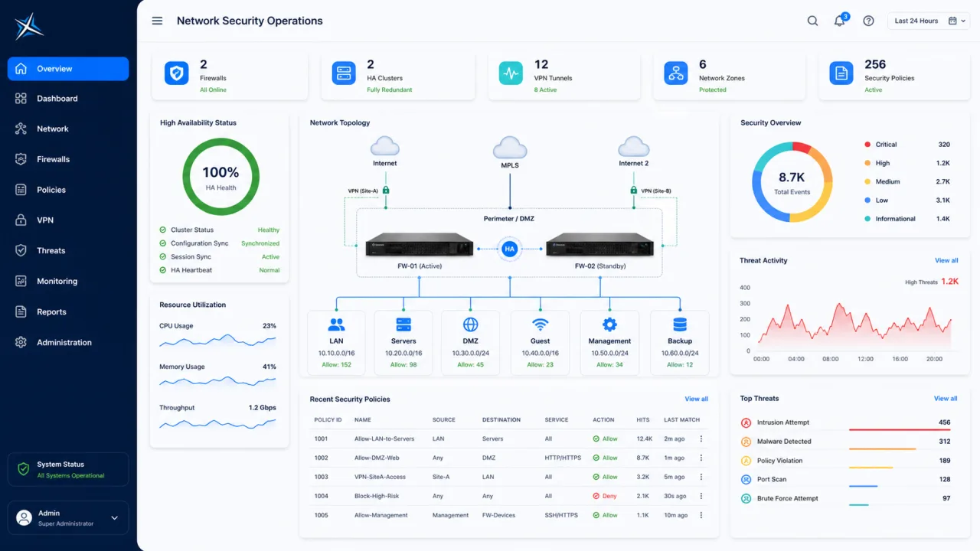Click the HA link badge between firewalls

point(510,249)
